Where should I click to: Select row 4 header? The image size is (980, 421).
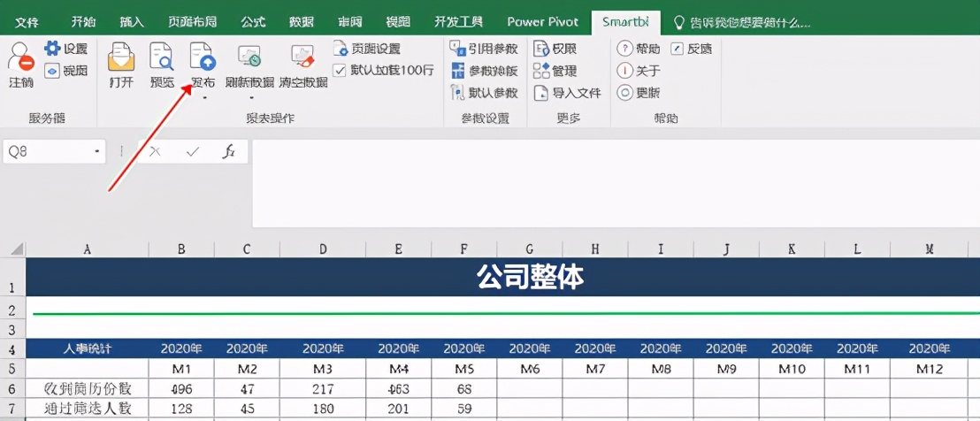tap(12, 349)
